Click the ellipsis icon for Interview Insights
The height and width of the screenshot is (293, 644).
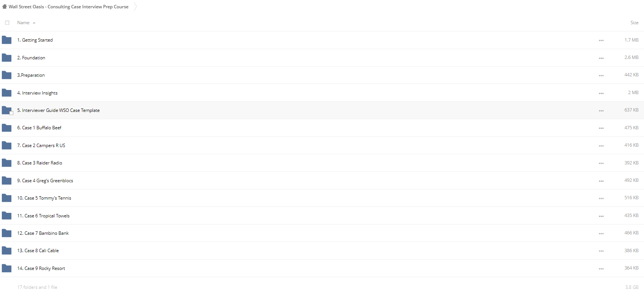(601, 93)
